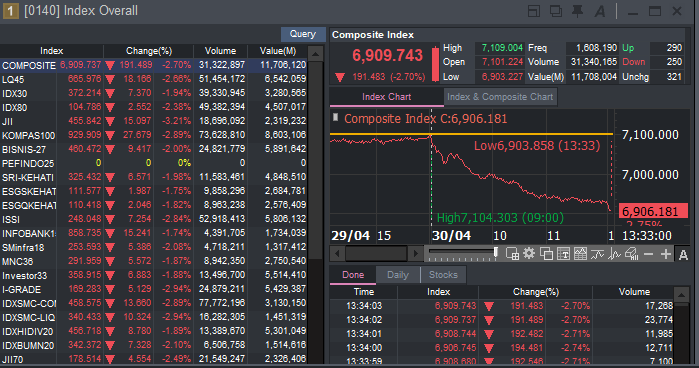Click the Change(%) column header in index list

pos(148,51)
